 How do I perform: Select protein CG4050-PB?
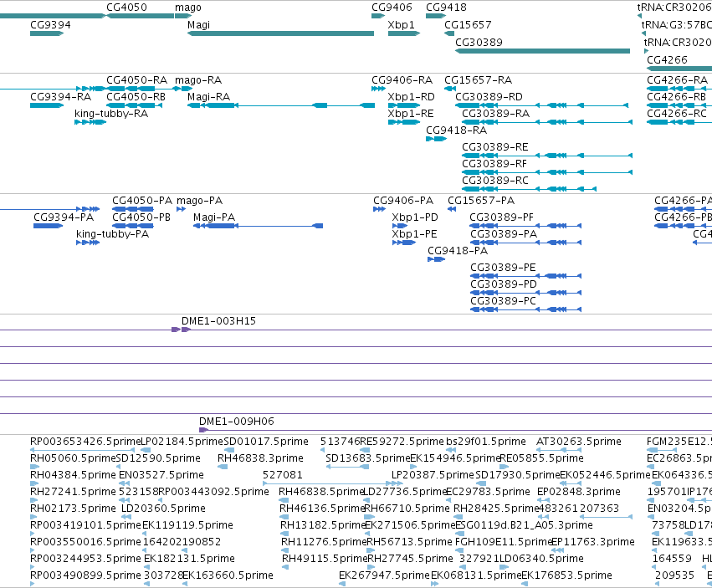coord(133,226)
